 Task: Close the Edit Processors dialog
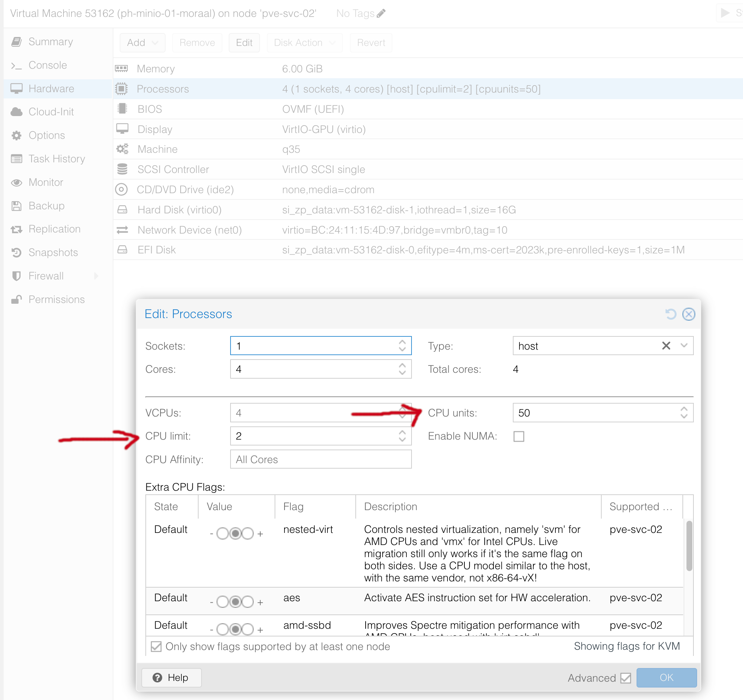point(688,314)
